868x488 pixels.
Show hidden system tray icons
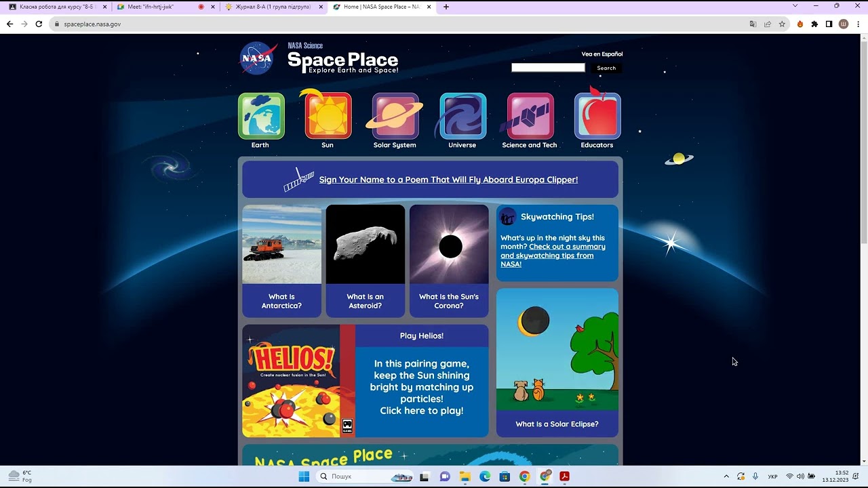click(x=726, y=476)
